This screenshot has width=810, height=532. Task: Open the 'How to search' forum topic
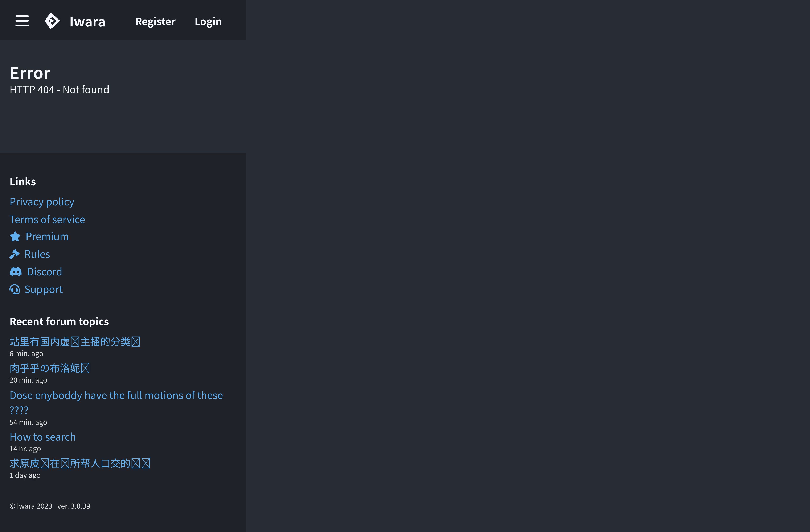pyautogui.click(x=42, y=437)
